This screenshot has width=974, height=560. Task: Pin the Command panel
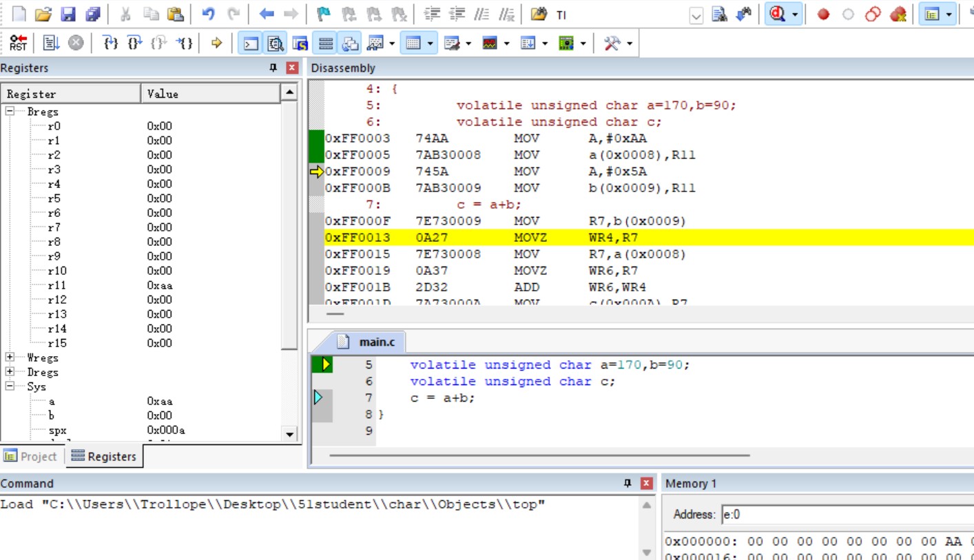point(628,483)
